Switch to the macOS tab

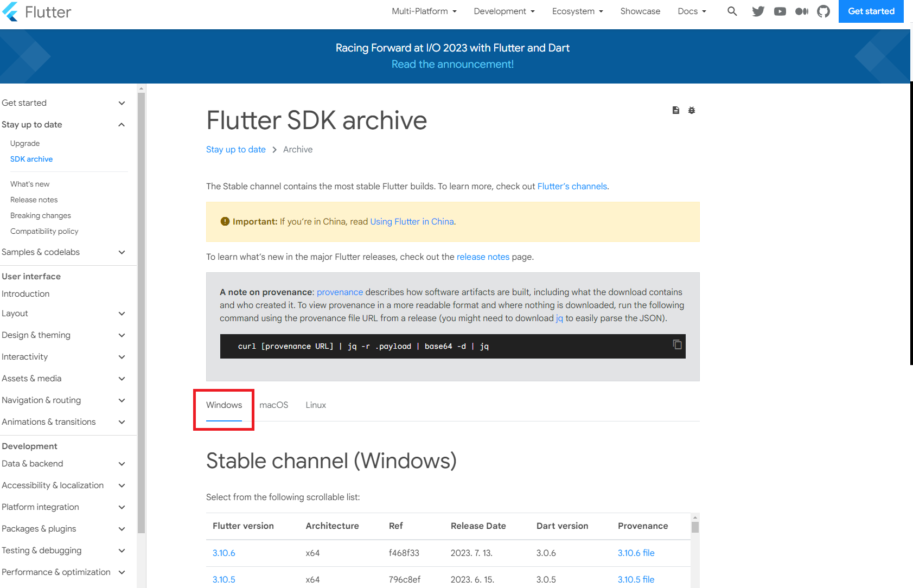tap(274, 405)
